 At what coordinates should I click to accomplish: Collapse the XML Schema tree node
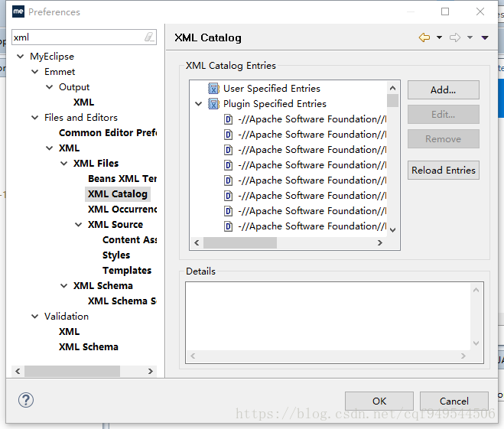pos(64,286)
